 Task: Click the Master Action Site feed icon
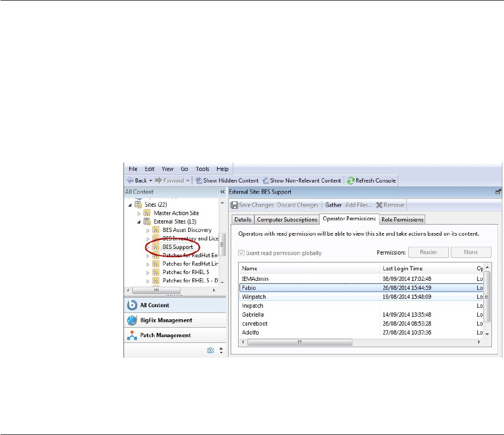[x=147, y=213]
